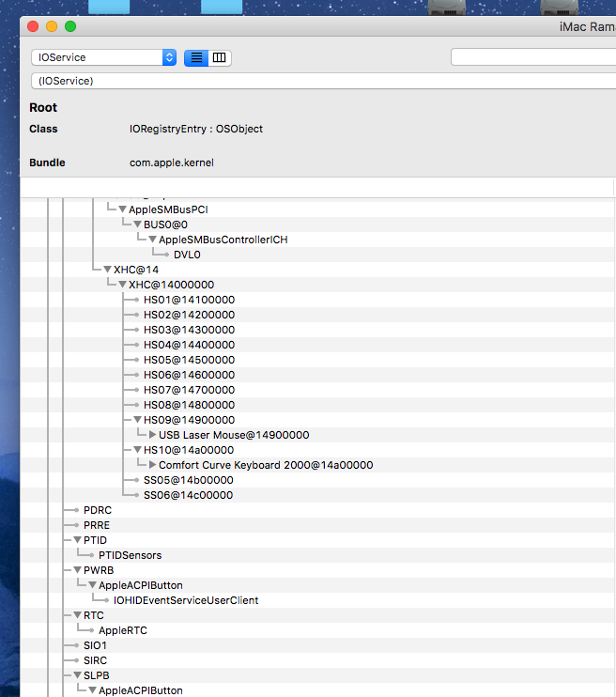Collapse the XHC@14000000 node

[123, 285]
